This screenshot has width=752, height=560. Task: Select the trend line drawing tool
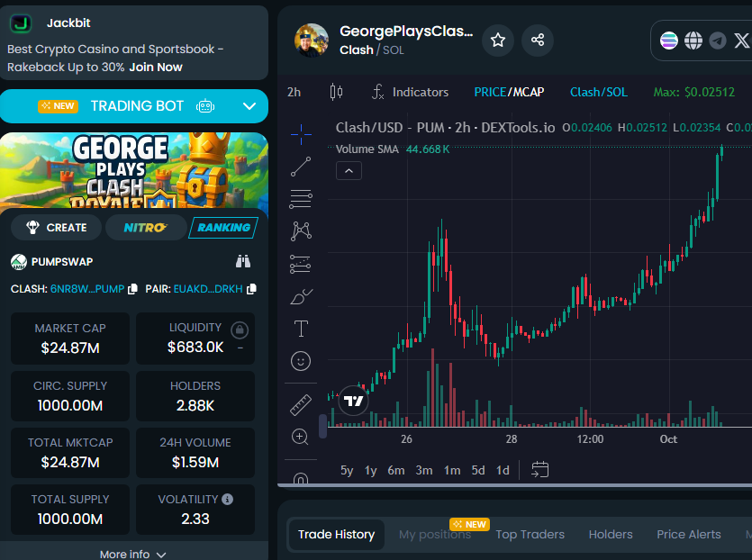(x=301, y=167)
